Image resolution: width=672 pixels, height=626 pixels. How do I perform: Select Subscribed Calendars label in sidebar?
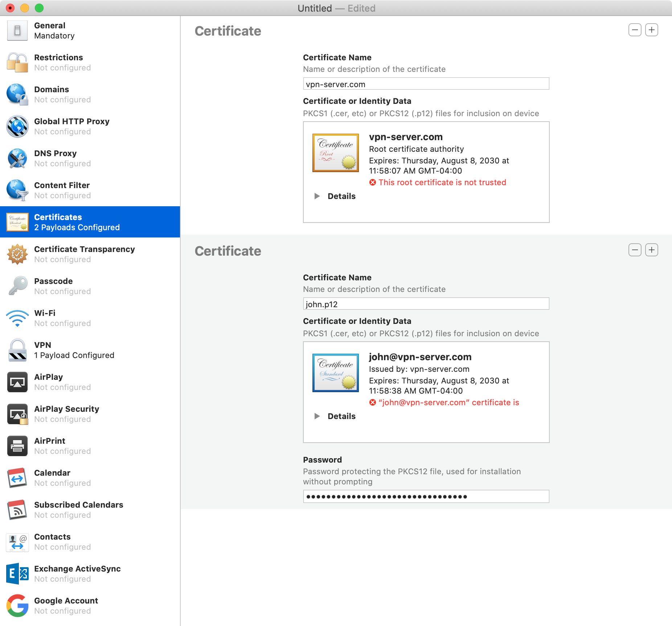(x=79, y=505)
